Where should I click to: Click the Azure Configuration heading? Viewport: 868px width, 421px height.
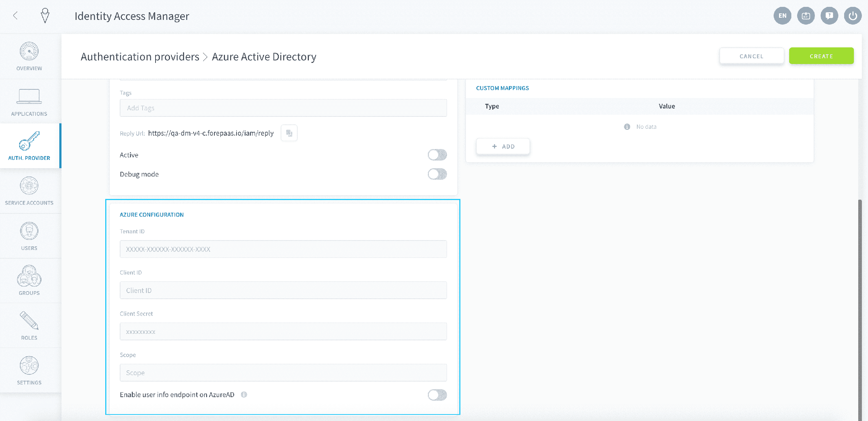pos(152,215)
